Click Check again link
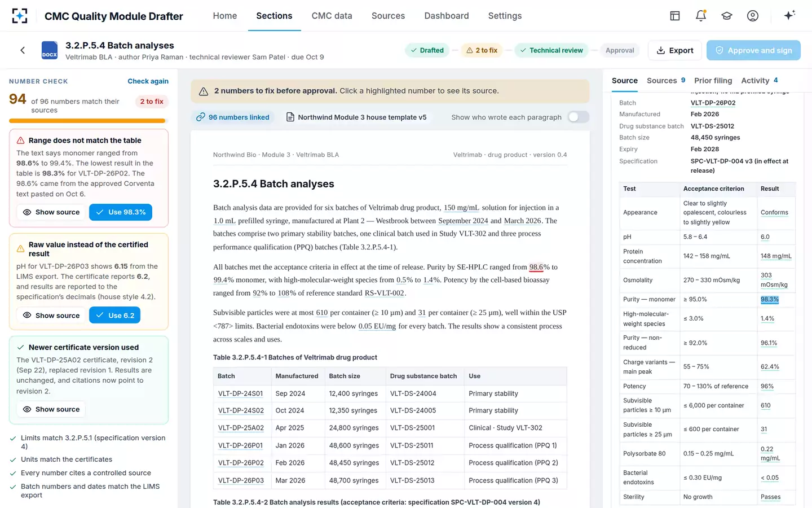Viewport: 812px width, 508px height. tap(148, 81)
